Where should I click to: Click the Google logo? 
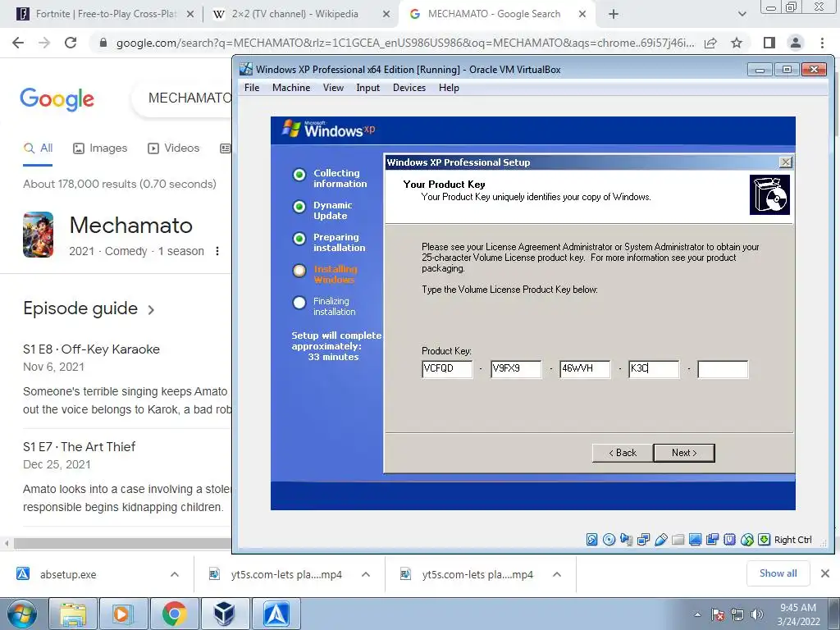(57, 99)
